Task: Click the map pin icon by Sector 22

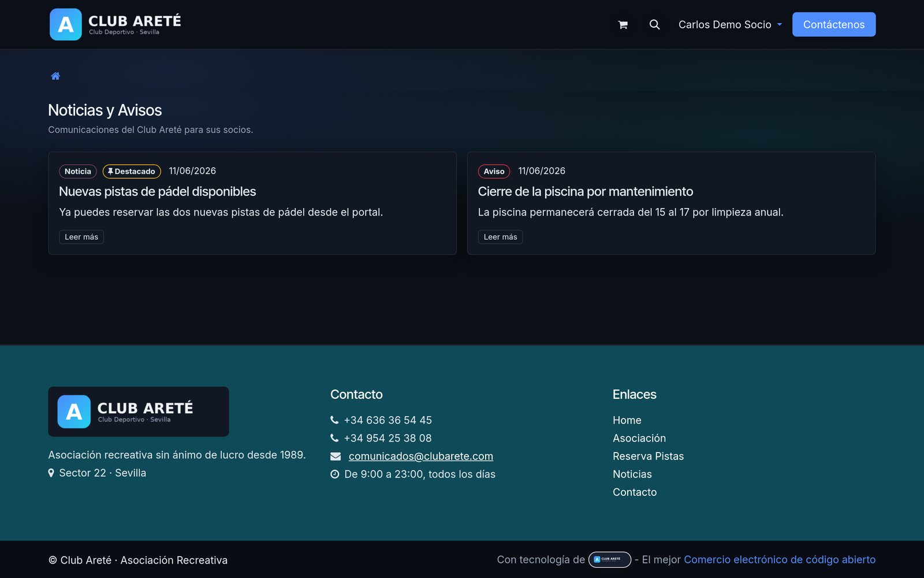Action: (51, 473)
